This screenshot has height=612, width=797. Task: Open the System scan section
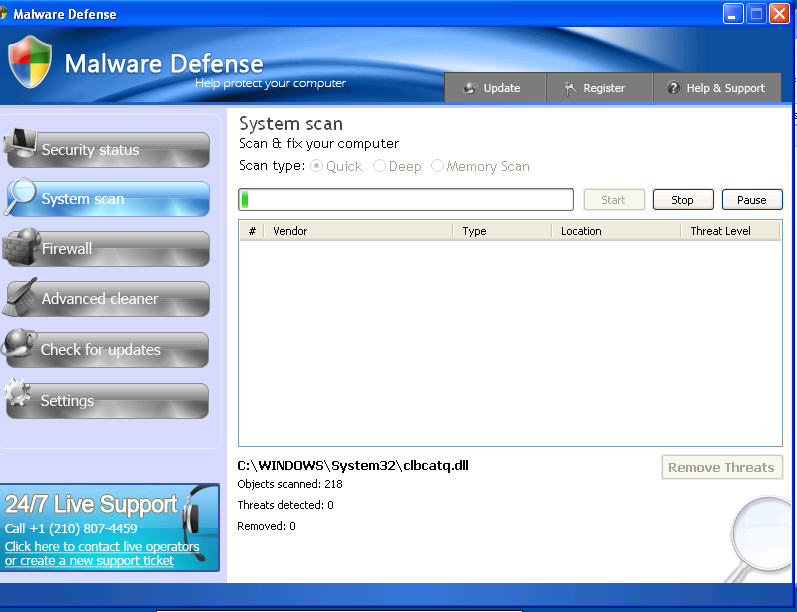point(108,199)
